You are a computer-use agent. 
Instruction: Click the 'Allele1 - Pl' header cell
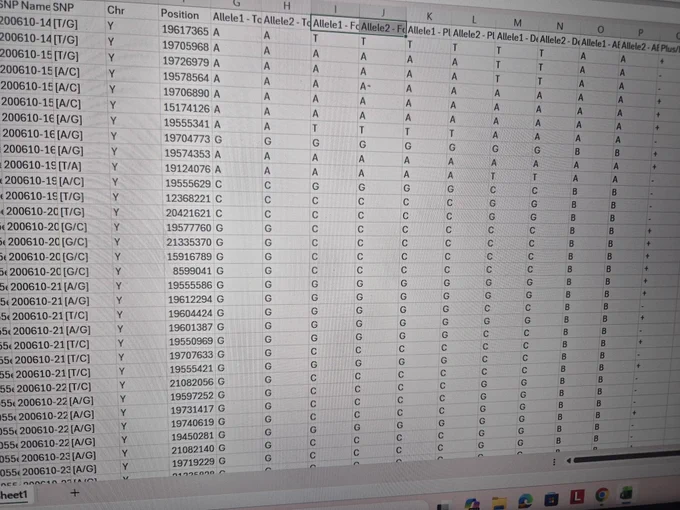coord(429,31)
